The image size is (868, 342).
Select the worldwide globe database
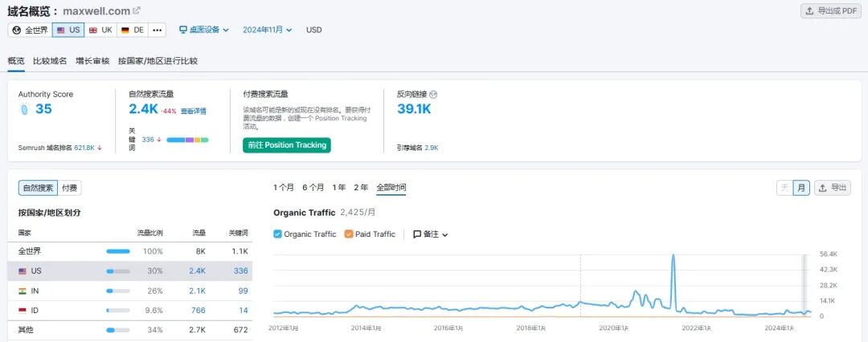[x=31, y=30]
